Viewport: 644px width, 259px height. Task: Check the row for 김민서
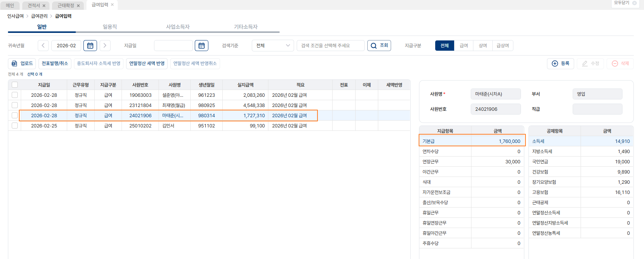click(15, 126)
